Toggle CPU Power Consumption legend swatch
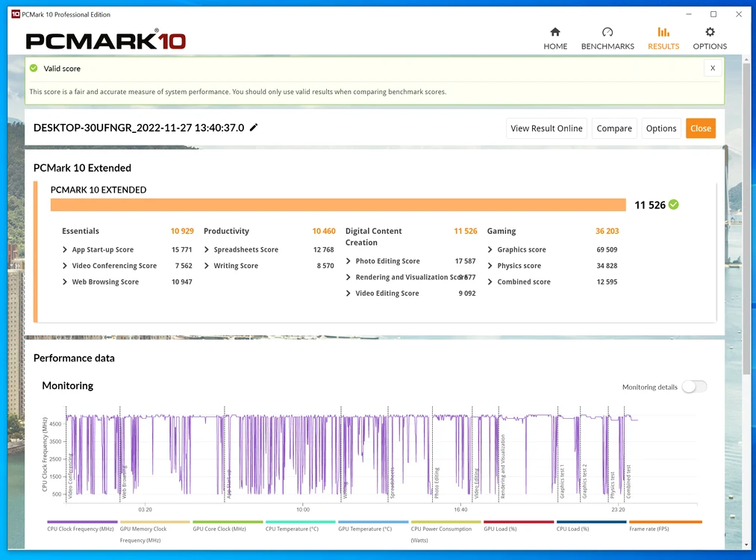The width and height of the screenshot is (756, 560). [x=446, y=522]
